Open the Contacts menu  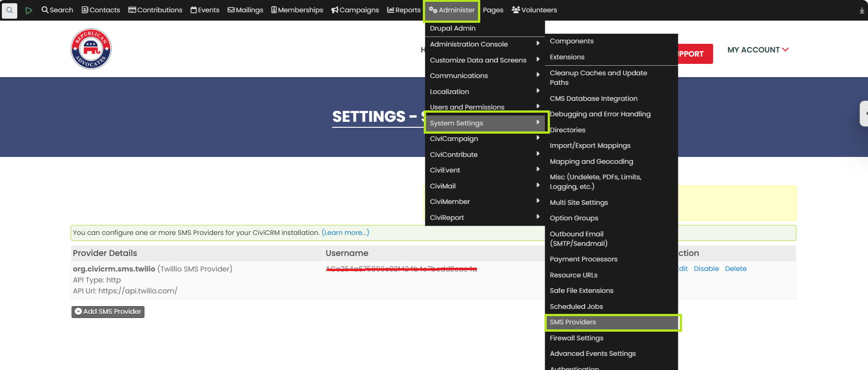tap(101, 10)
